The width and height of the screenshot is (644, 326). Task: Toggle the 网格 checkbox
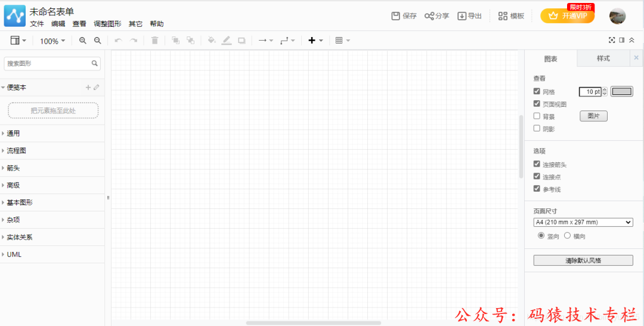tap(537, 91)
